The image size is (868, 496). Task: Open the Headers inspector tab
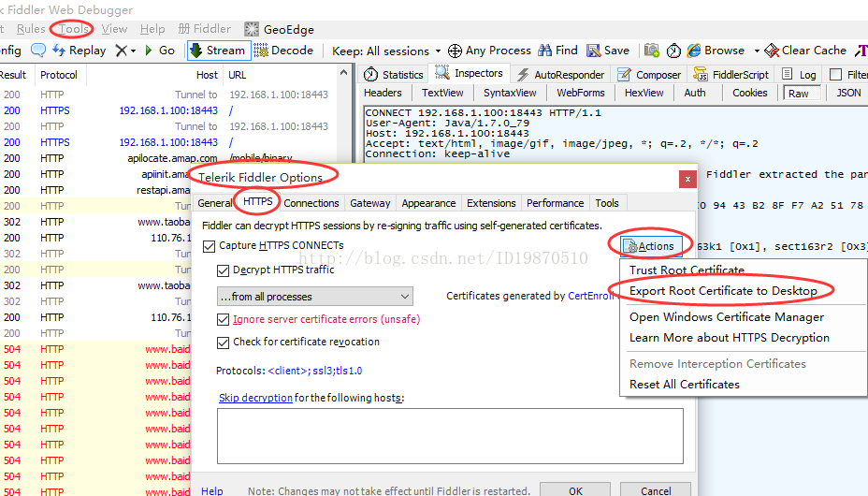pyautogui.click(x=383, y=93)
